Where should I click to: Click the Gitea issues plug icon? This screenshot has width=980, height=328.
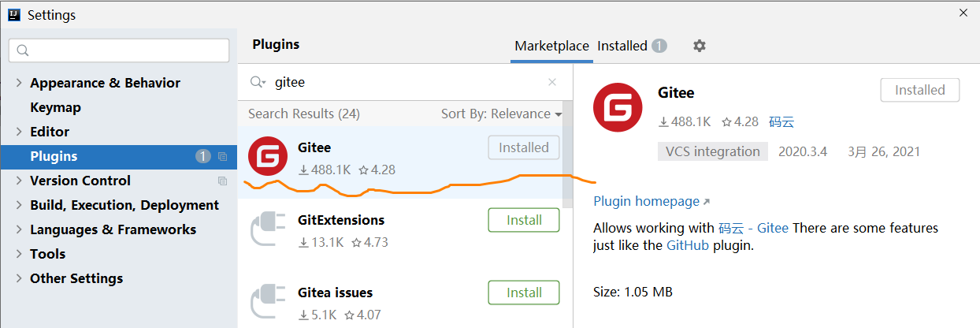click(268, 301)
